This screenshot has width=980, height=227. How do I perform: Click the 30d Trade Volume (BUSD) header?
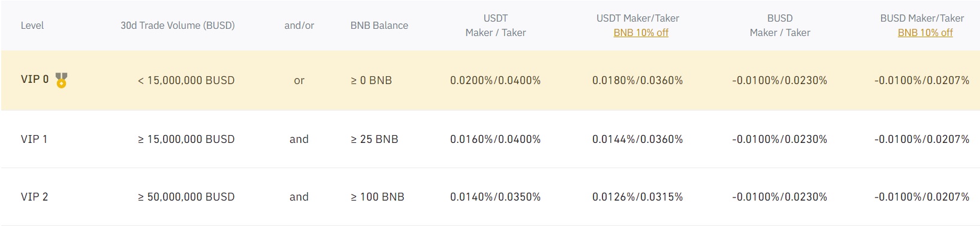click(x=177, y=25)
